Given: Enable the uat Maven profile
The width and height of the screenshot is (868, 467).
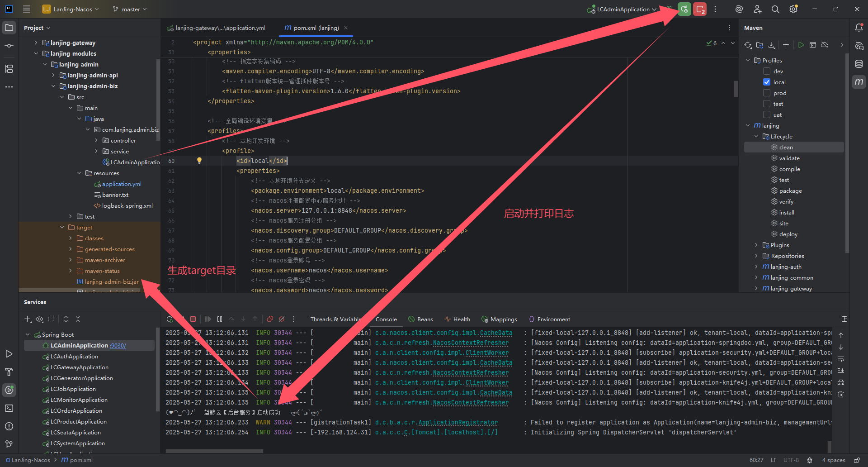Looking at the screenshot, I should pos(767,114).
